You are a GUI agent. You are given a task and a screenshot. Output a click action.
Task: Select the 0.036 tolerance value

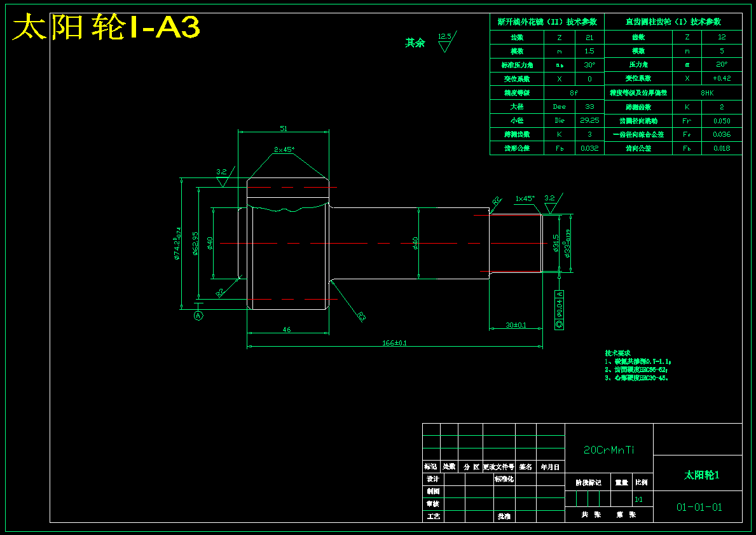722,134
